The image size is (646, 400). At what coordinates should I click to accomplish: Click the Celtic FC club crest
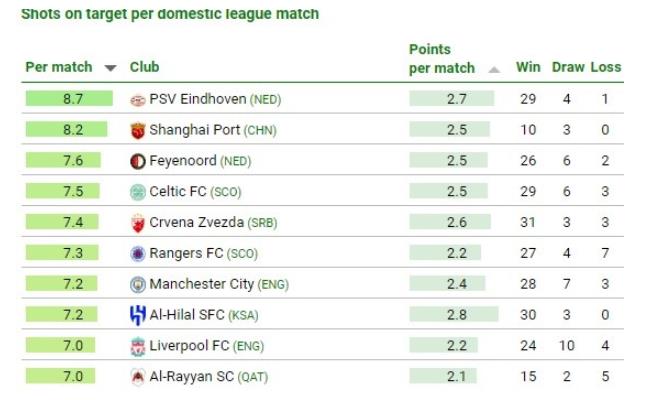[138, 192]
